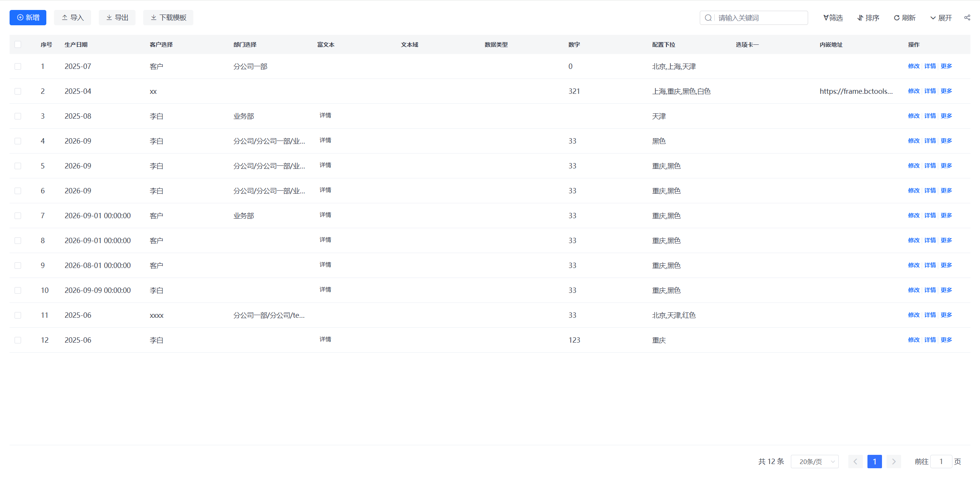The image size is (980, 487).
Task: Select page 1 in pagination
Action: [x=874, y=462]
